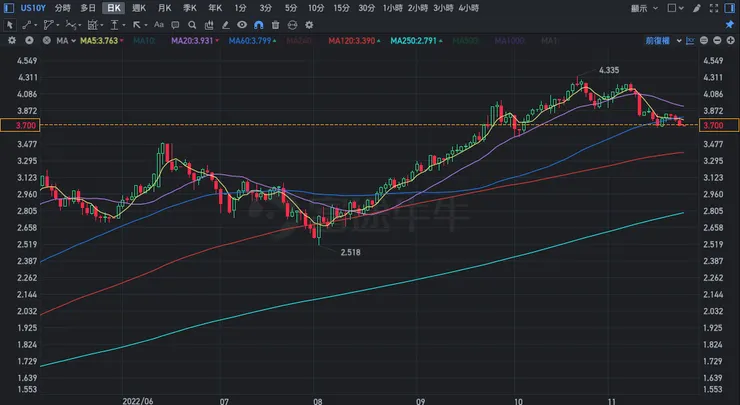Expand wave tool options arrow
Image resolution: width=740 pixels, height=405 pixels.
tap(80, 25)
